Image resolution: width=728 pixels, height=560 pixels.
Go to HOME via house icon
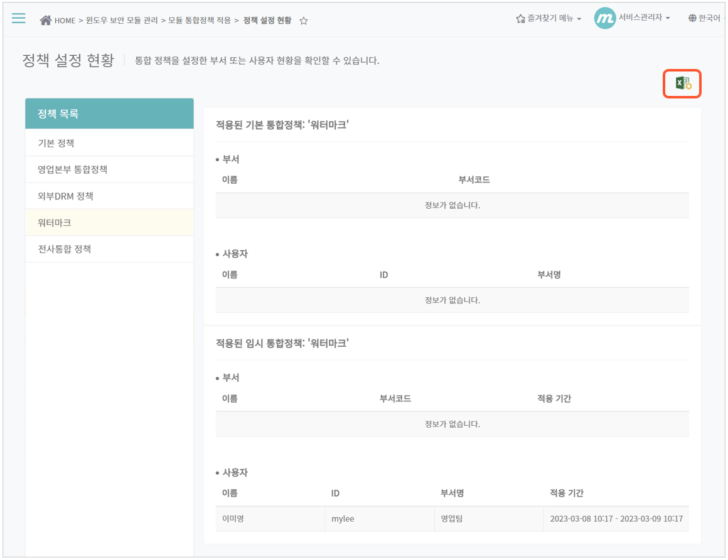pyautogui.click(x=45, y=20)
